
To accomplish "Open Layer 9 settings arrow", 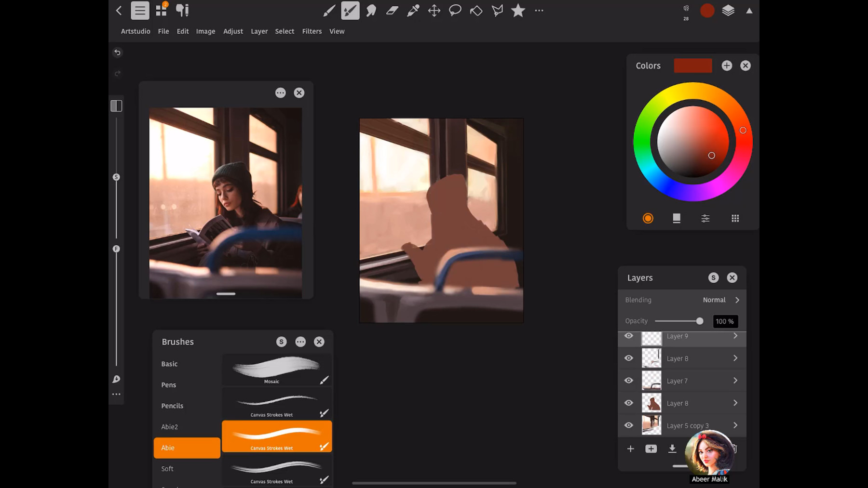I will tap(736, 336).
